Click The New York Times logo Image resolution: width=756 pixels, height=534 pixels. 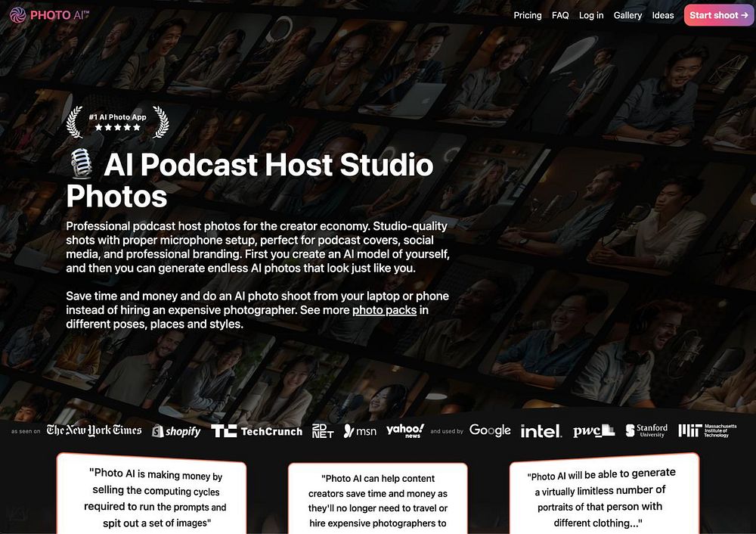[x=94, y=430]
